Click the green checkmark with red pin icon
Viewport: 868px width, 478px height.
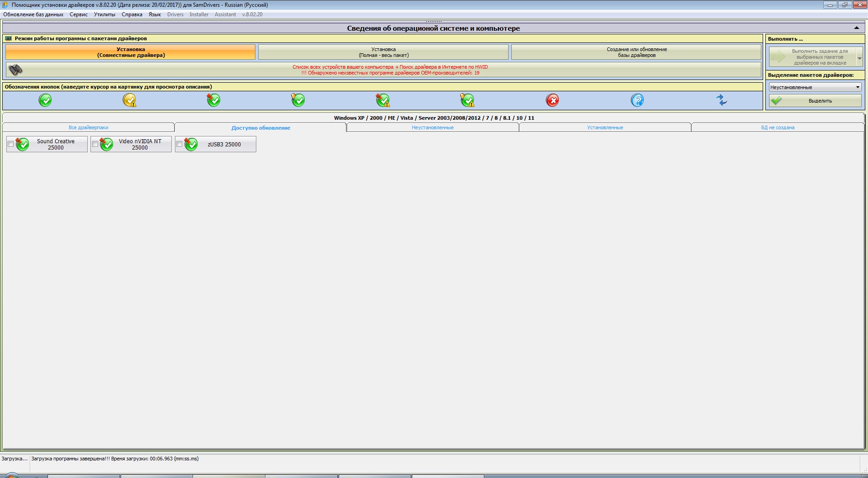(213, 100)
